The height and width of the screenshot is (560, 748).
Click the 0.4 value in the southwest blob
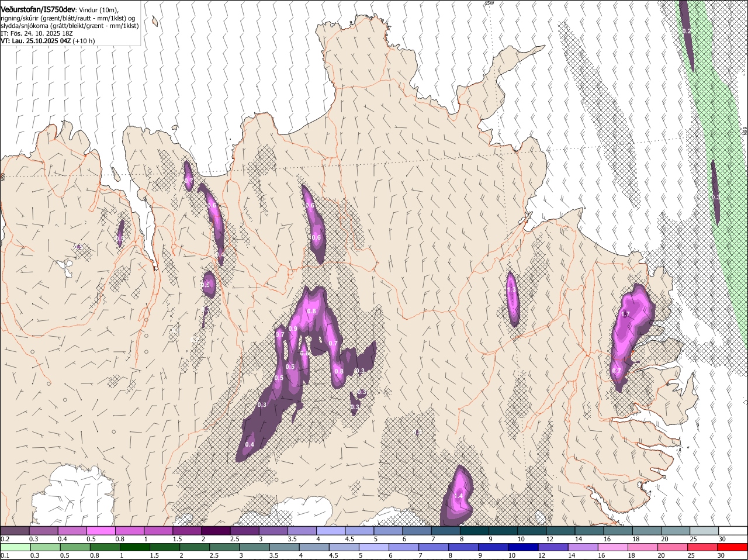[x=250, y=445]
